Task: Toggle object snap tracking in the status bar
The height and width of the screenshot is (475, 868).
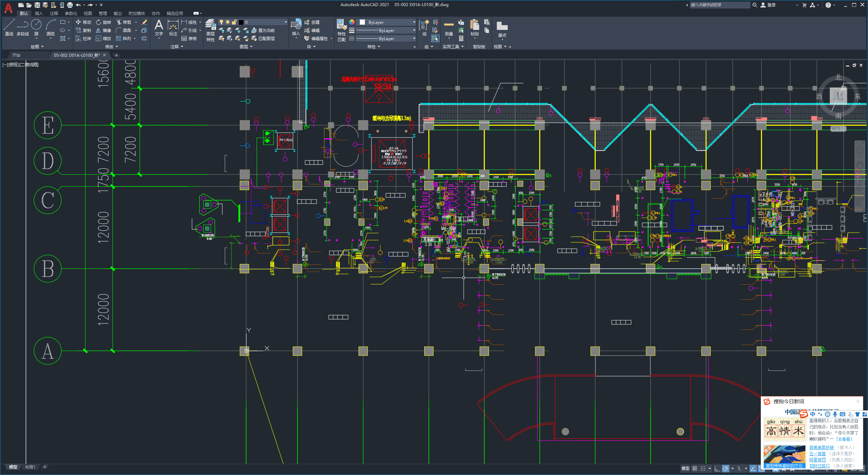Action: pyautogui.click(x=753, y=469)
